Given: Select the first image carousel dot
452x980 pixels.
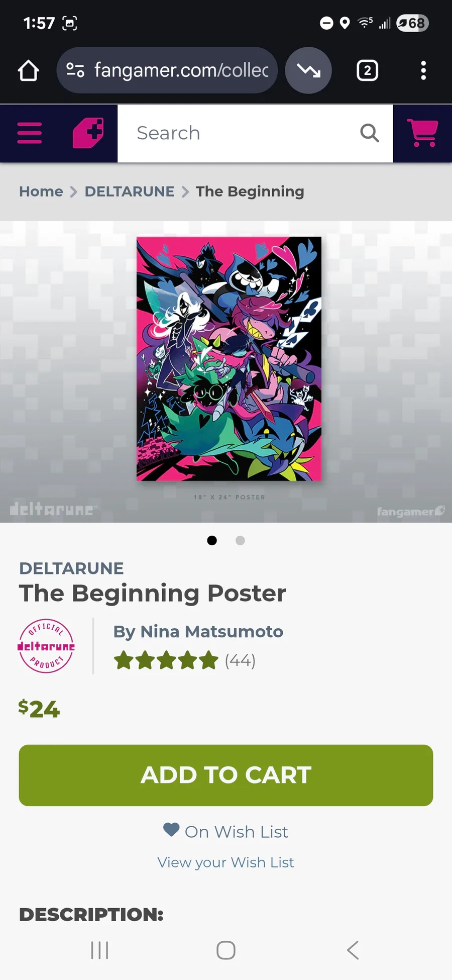Looking at the screenshot, I should (212, 540).
